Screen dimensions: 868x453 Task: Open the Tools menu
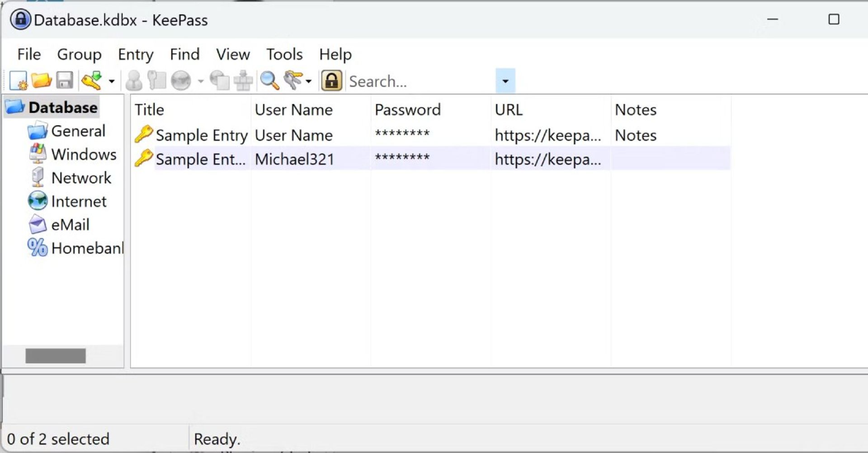pyautogui.click(x=284, y=54)
